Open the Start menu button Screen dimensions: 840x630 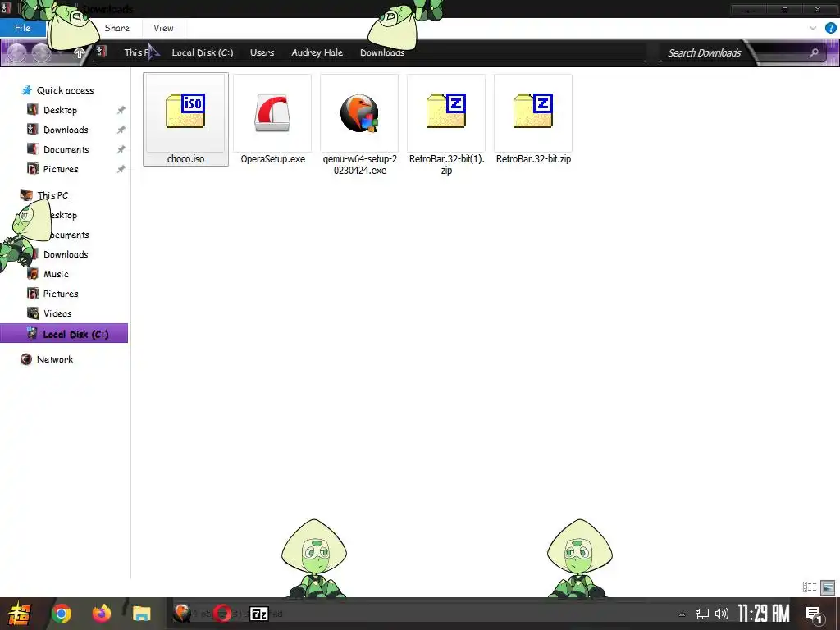click(20, 614)
